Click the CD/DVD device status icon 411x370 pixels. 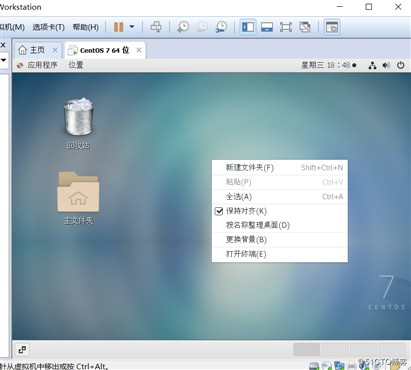[327, 366]
